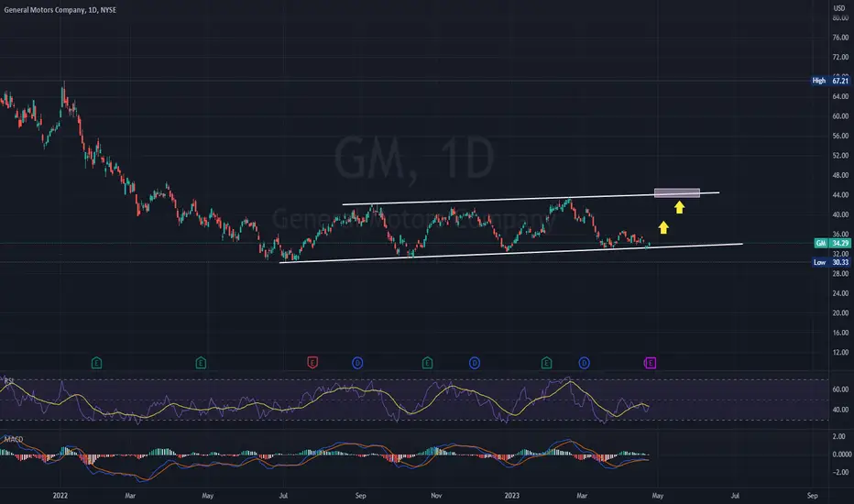The height and width of the screenshot is (504, 854).
Task: Click the RSI pane 40.00 scale label
Action: coord(840,410)
